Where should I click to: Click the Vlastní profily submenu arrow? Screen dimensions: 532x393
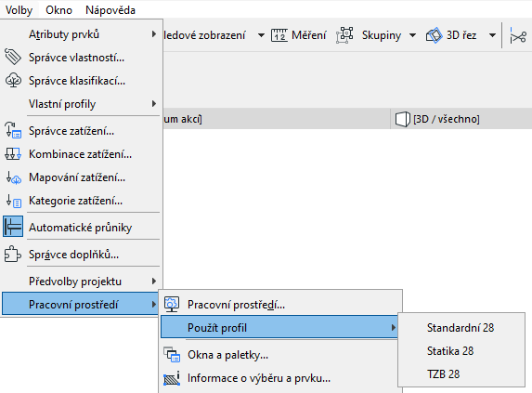tap(154, 103)
